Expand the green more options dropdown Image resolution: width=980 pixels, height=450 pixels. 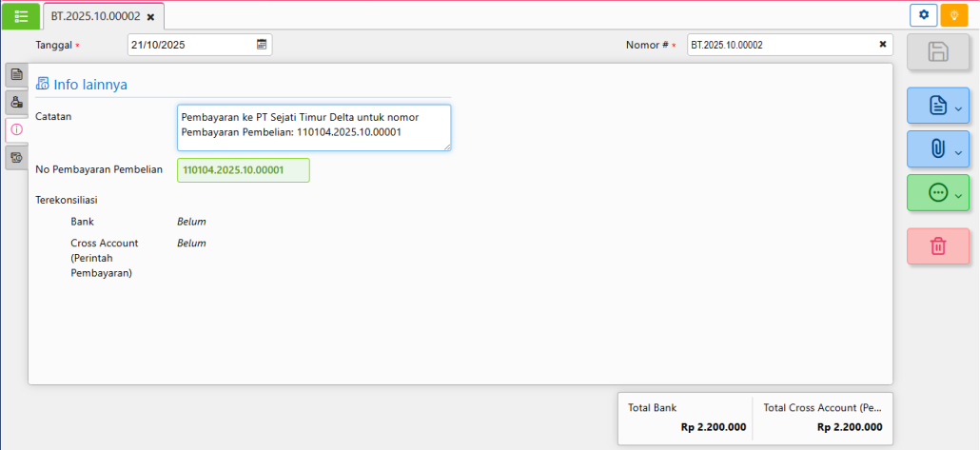pyautogui.click(x=937, y=193)
